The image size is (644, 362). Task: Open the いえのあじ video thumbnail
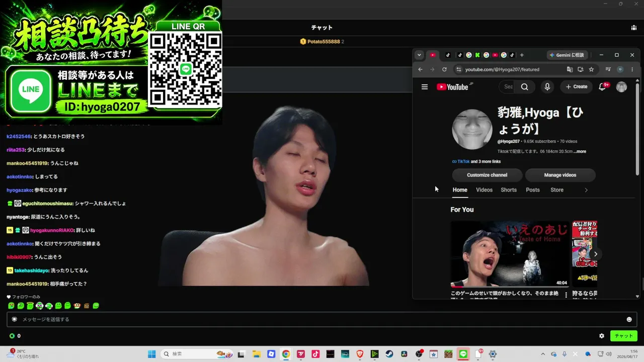(x=510, y=254)
